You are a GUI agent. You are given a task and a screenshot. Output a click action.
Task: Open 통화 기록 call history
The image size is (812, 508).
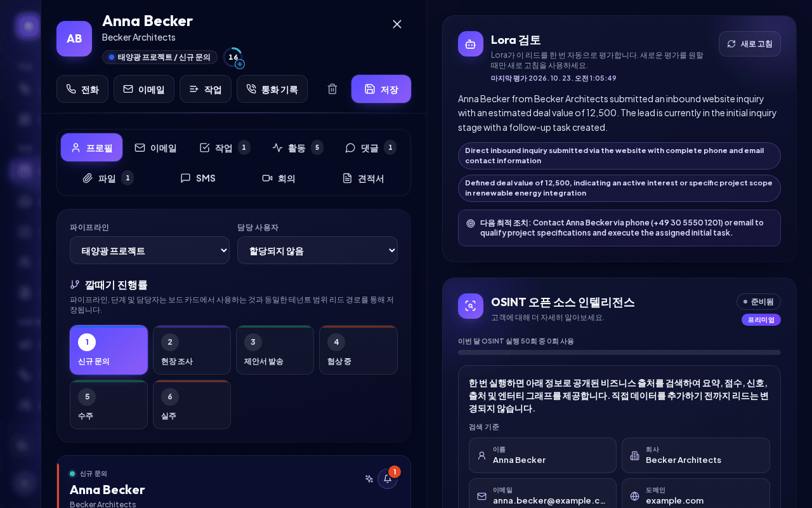point(272,89)
